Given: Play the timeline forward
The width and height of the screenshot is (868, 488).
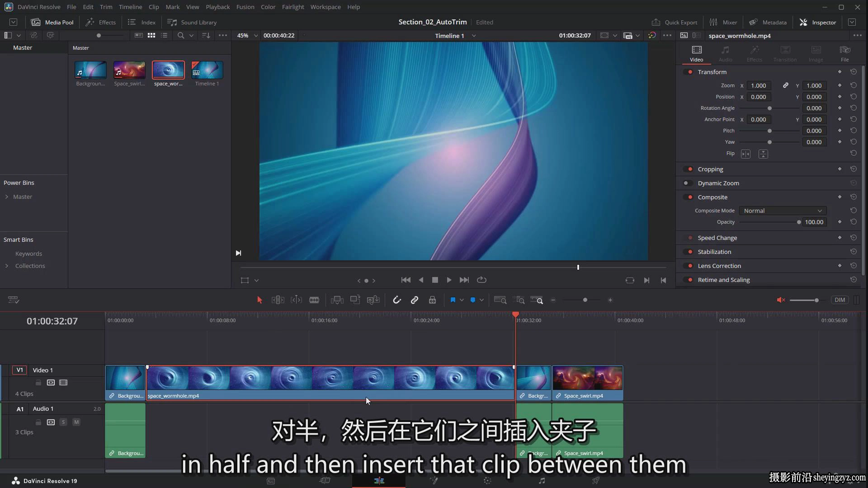Looking at the screenshot, I should click(x=449, y=280).
